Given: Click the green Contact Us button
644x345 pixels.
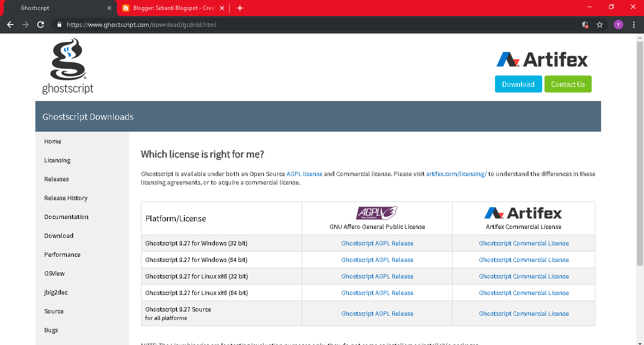Looking at the screenshot, I should [568, 84].
